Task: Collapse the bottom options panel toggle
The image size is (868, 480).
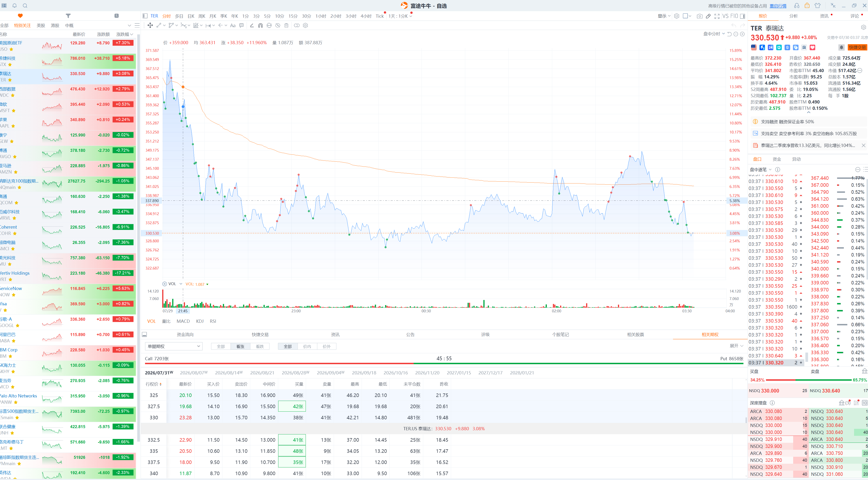Action: pyautogui.click(x=145, y=334)
